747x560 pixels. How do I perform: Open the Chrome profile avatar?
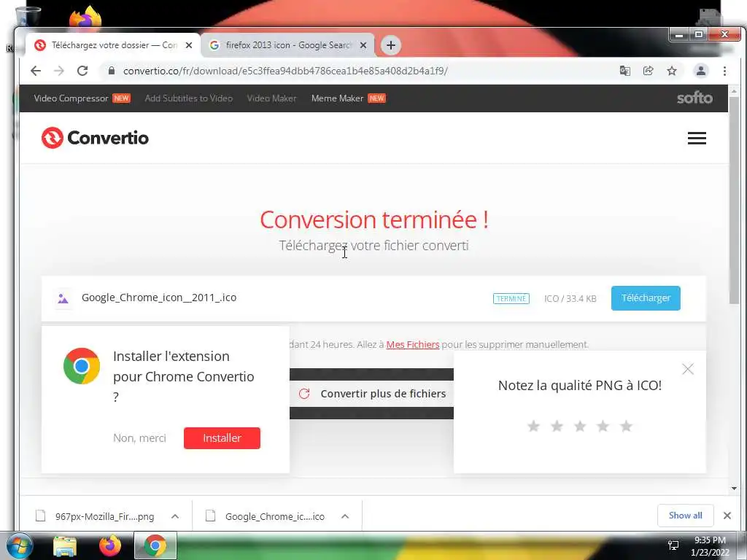(x=701, y=71)
